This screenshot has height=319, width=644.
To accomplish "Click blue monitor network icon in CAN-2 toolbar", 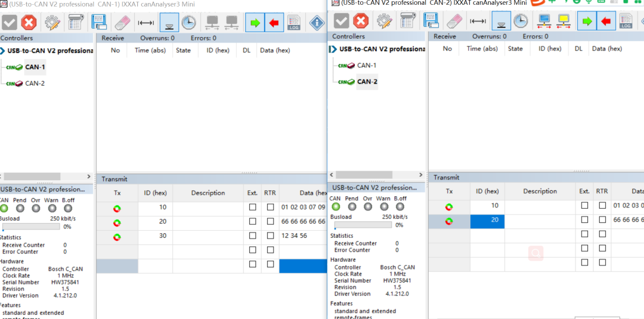I will [544, 20].
